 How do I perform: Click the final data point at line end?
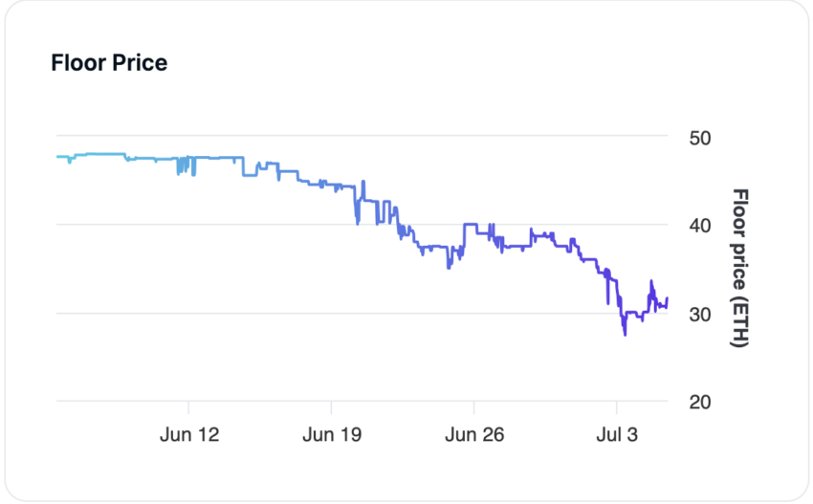point(668,298)
